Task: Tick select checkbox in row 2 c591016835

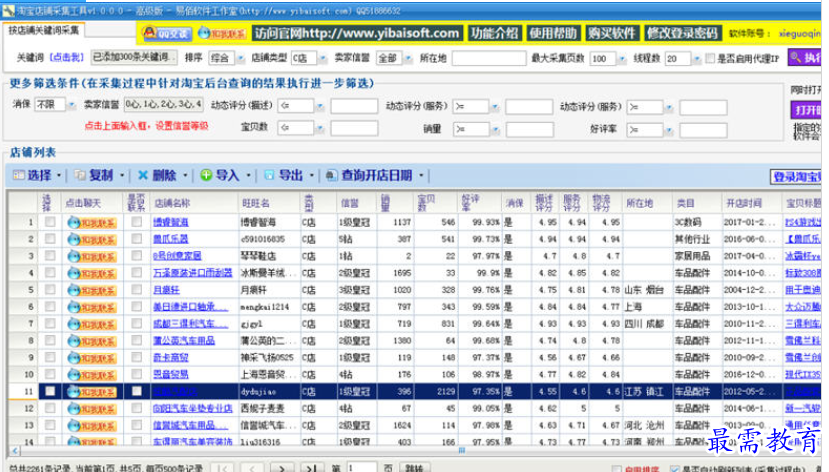Action: coord(50,239)
